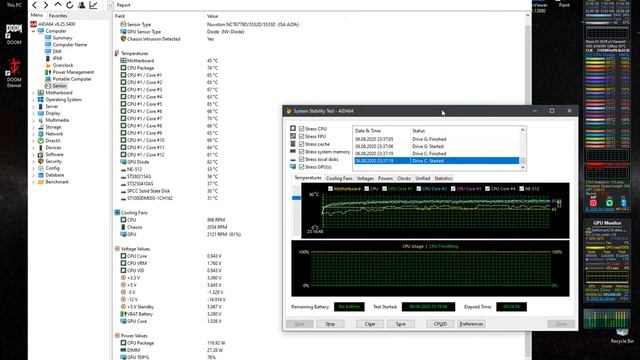Switch to the Voltages tab

[x=365, y=178]
